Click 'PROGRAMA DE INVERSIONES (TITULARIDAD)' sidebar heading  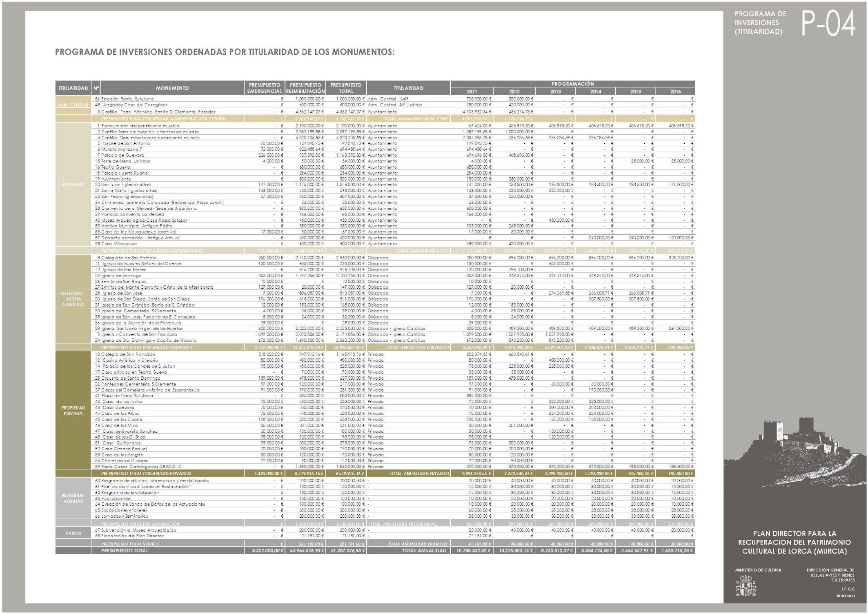pyautogui.click(x=760, y=23)
